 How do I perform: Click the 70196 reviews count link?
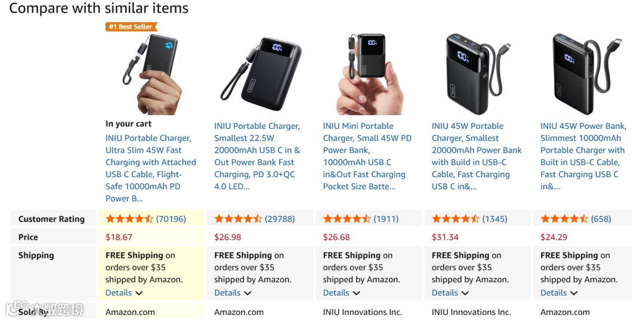(171, 219)
